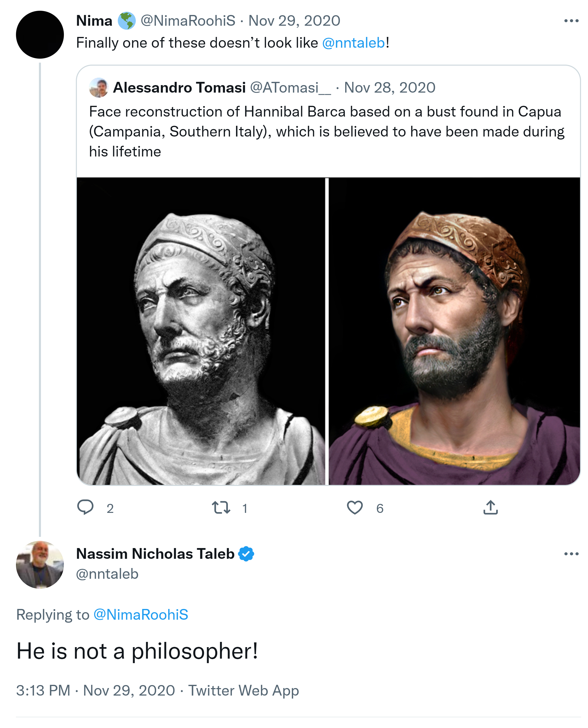The height and width of the screenshot is (728, 588).
Task: Click the Nassim Nicholas Taleb name
Action: pos(155,554)
